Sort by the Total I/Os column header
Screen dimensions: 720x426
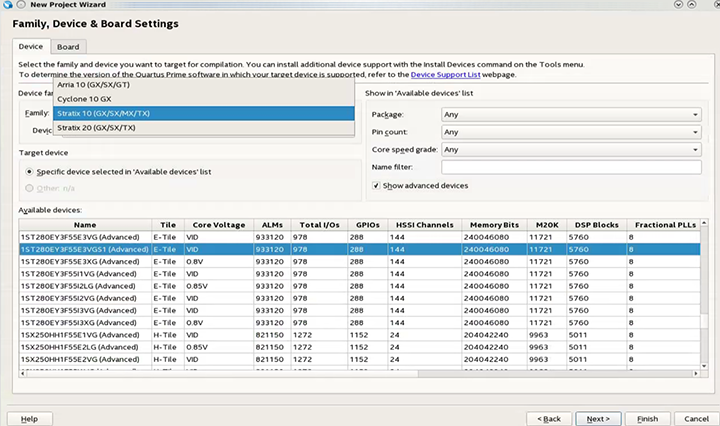[x=319, y=225]
